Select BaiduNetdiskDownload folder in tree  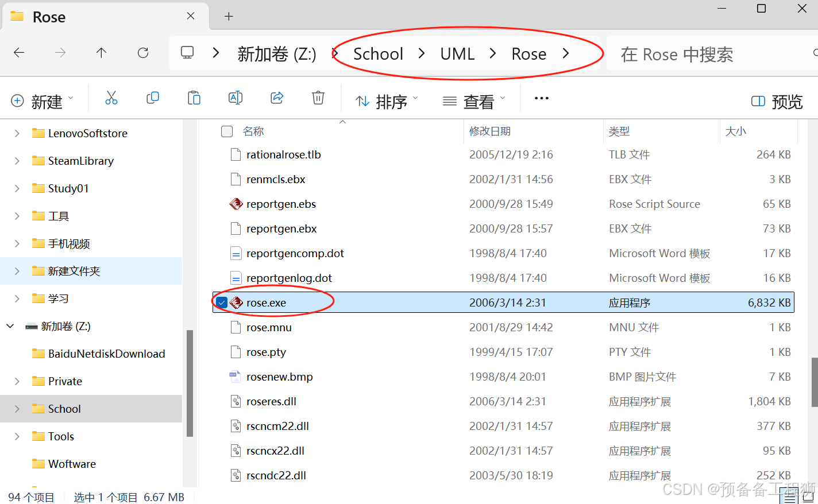coord(91,354)
